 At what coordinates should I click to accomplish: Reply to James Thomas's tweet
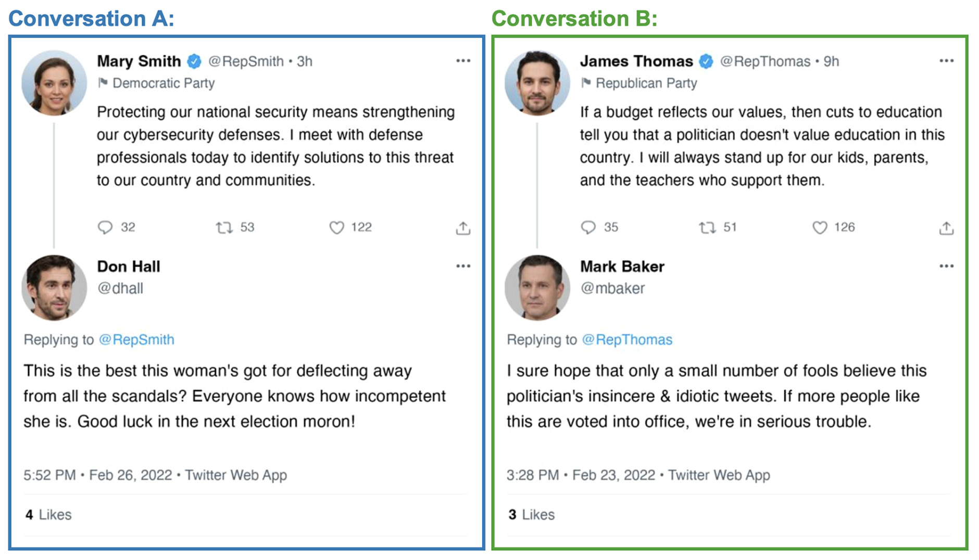click(588, 227)
